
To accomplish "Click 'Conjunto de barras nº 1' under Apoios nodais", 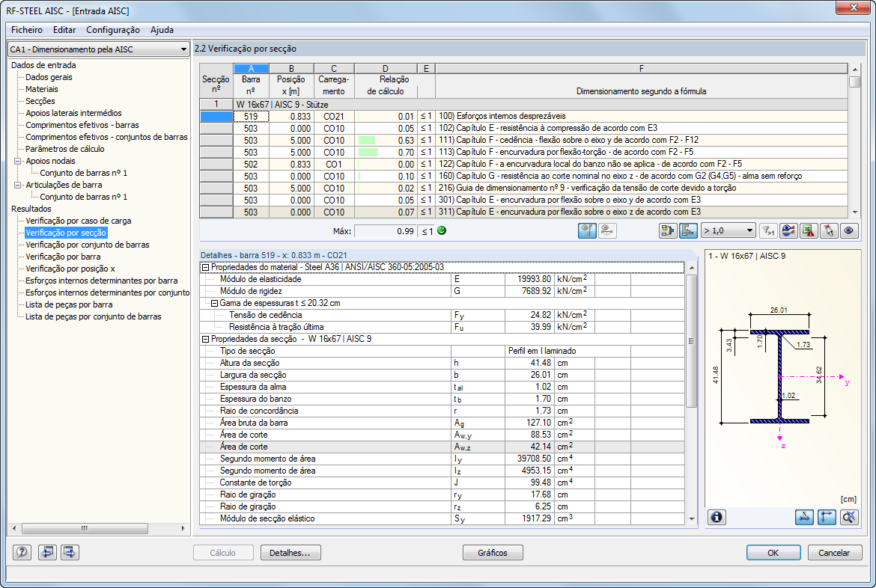I will pos(84,173).
